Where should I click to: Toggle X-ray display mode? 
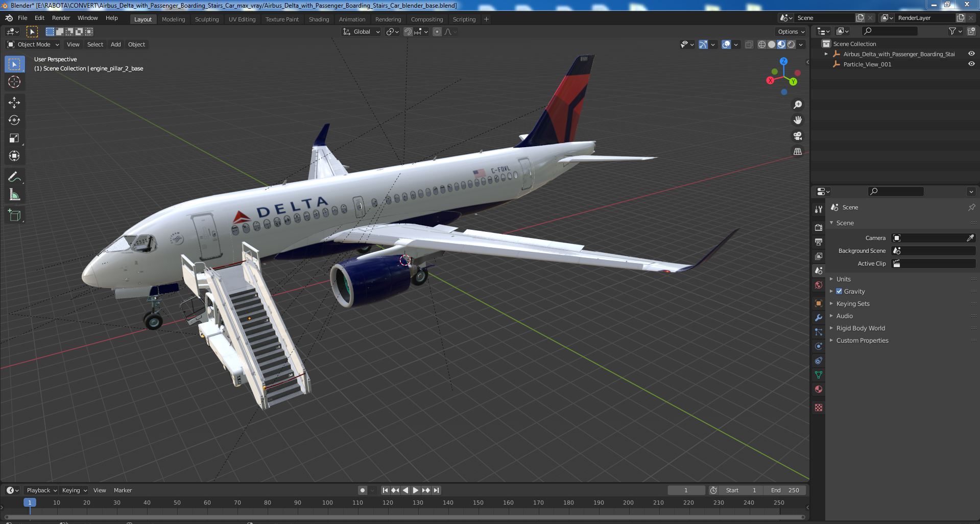[749, 44]
